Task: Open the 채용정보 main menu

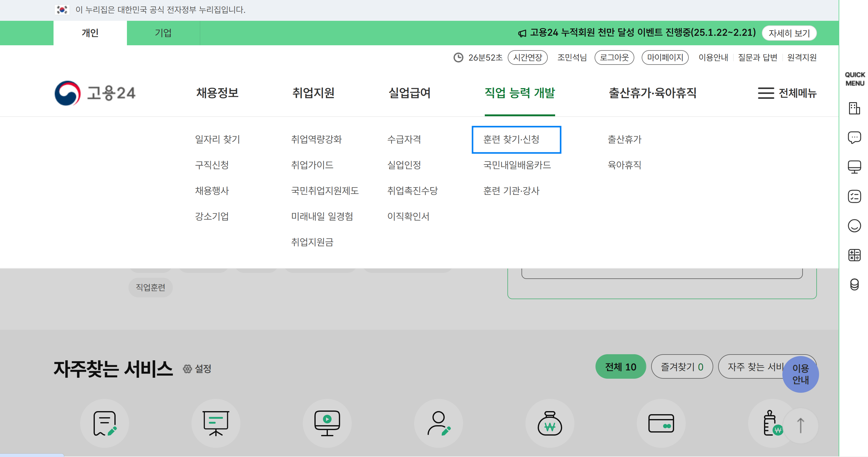Action: tap(217, 93)
